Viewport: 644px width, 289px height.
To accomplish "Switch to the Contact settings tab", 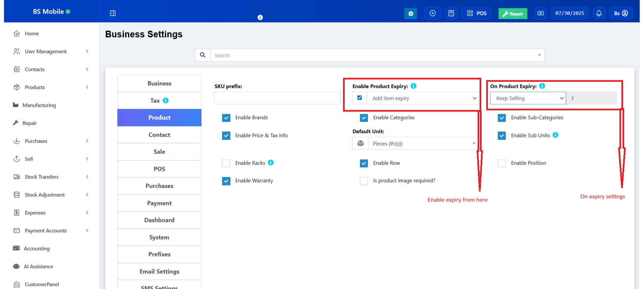I will click(159, 135).
